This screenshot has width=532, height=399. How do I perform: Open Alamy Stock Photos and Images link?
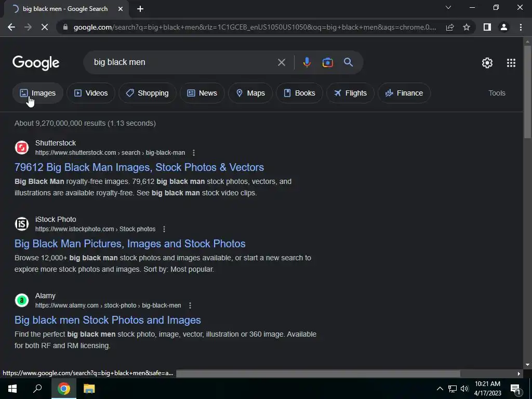click(x=108, y=320)
